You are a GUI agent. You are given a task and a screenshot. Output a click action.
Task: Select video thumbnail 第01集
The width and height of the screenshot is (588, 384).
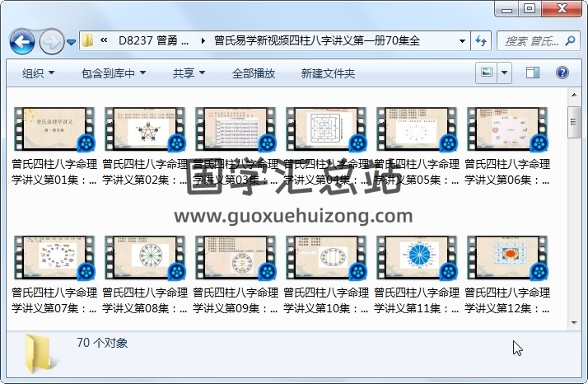coord(54,129)
